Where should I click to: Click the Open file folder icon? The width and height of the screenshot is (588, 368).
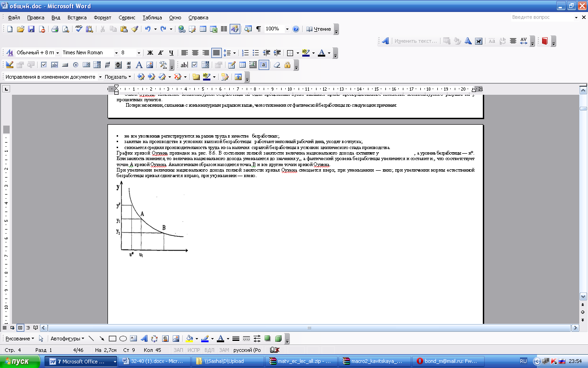pyautogui.click(x=20, y=29)
